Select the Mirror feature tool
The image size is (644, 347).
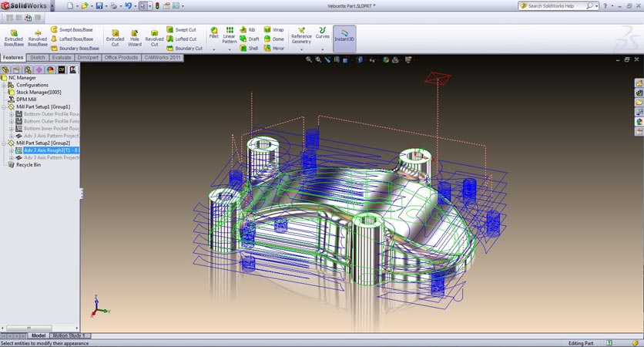[273, 49]
